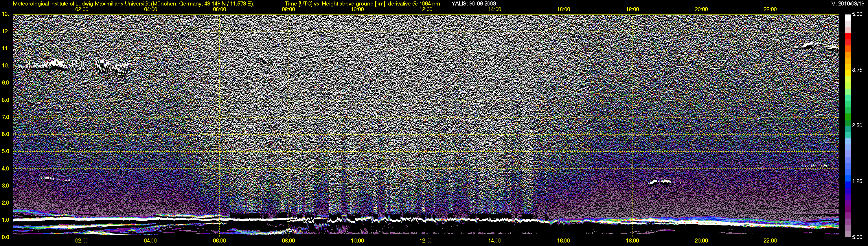Click the white cloud echo near 3 km at 18:30

click(x=659, y=182)
